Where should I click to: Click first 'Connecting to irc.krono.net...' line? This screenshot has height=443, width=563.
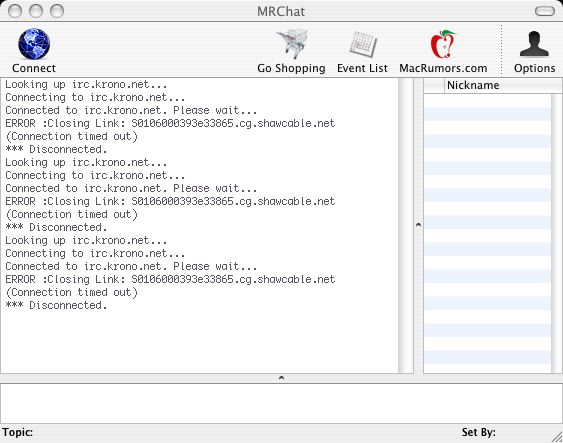(x=95, y=98)
